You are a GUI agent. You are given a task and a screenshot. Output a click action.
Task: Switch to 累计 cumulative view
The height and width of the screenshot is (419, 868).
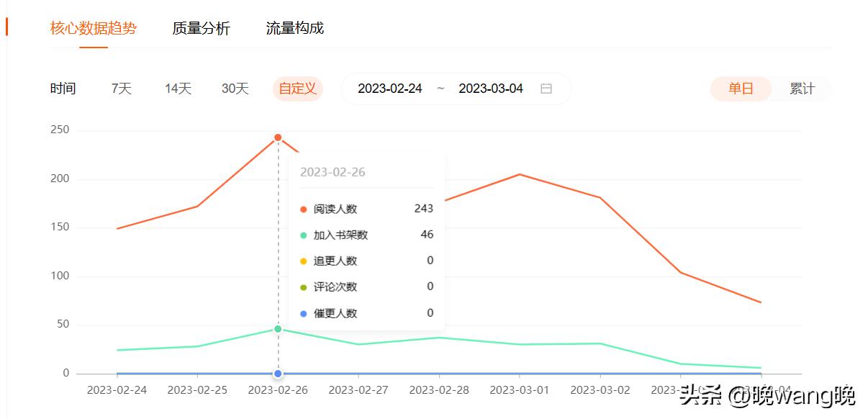pos(803,88)
